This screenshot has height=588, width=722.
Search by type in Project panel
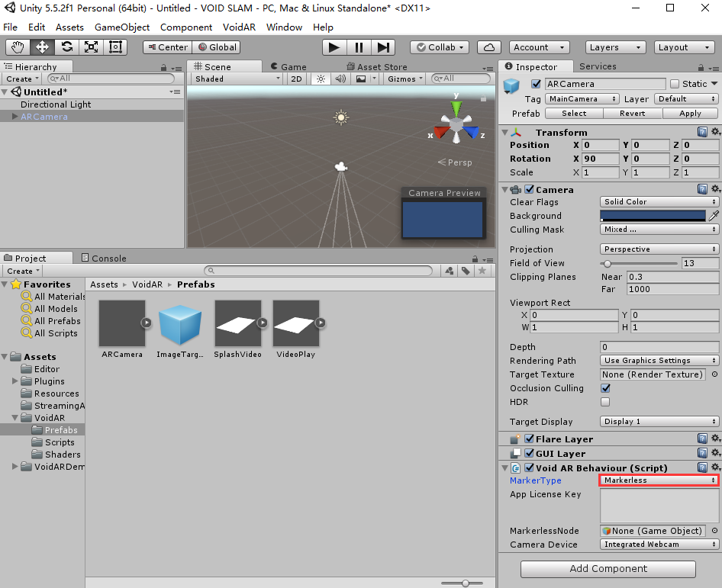coord(450,271)
